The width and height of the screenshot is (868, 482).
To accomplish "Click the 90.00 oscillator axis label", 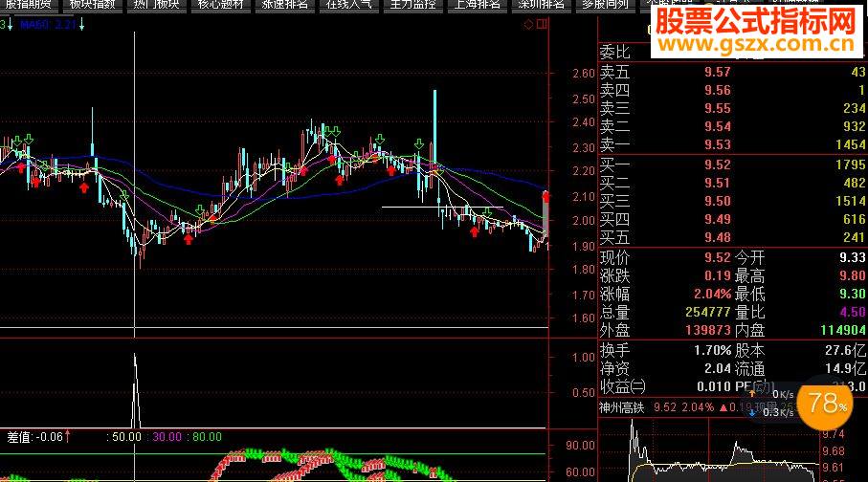I will [x=580, y=446].
